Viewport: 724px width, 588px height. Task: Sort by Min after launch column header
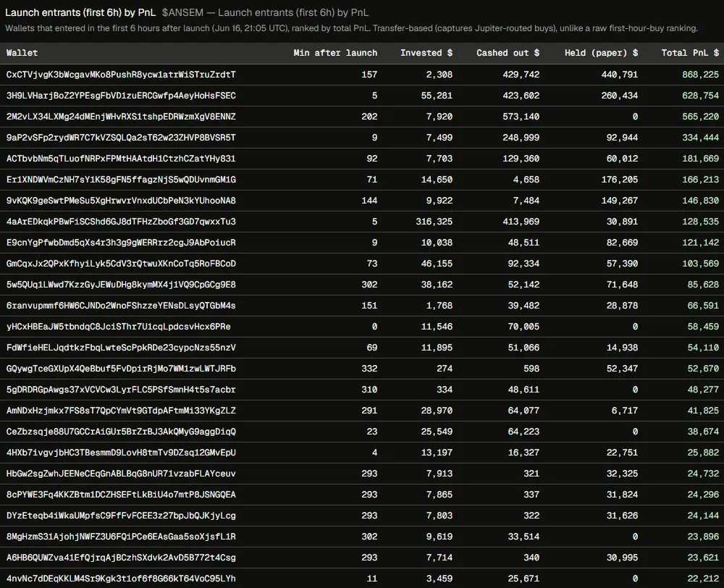point(335,53)
